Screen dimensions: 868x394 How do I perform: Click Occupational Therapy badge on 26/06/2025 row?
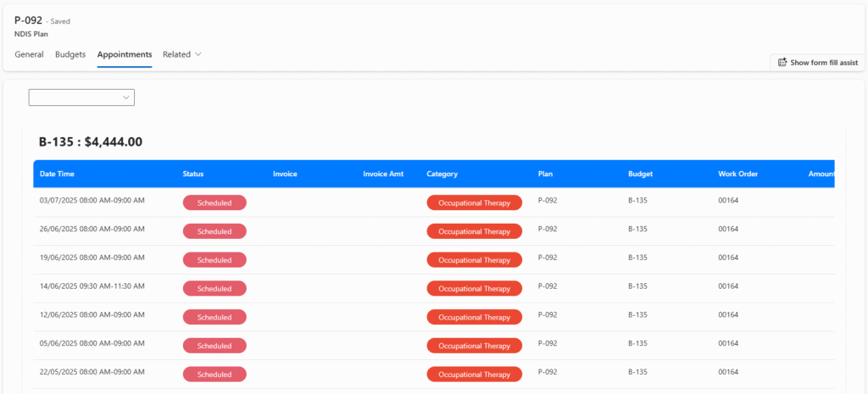coord(474,231)
